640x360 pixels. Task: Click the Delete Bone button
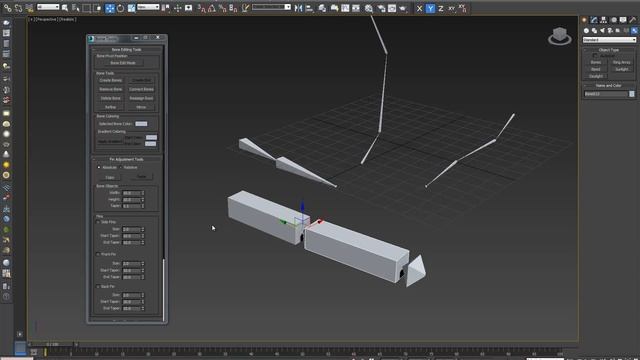tap(111, 98)
